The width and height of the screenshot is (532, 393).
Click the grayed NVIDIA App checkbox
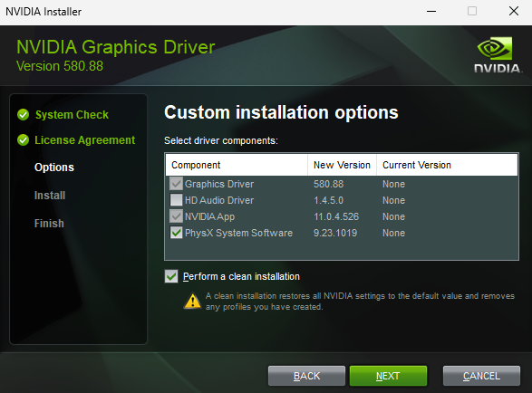pos(176,216)
